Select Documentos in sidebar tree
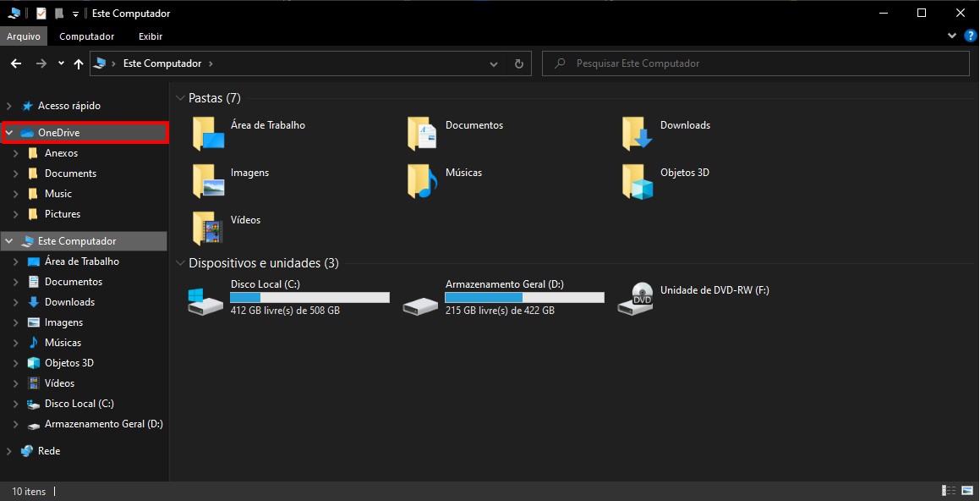The height and width of the screenshot is (501, 980). (x=74, y=282)
